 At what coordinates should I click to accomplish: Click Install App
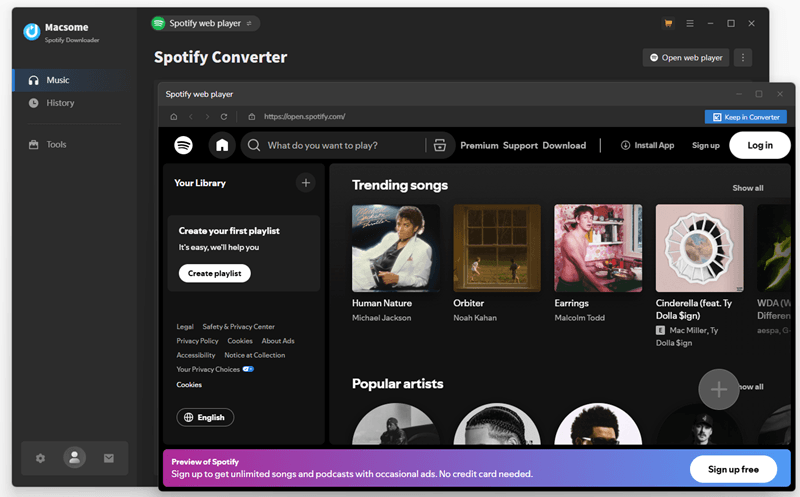(x=647, y=145)
